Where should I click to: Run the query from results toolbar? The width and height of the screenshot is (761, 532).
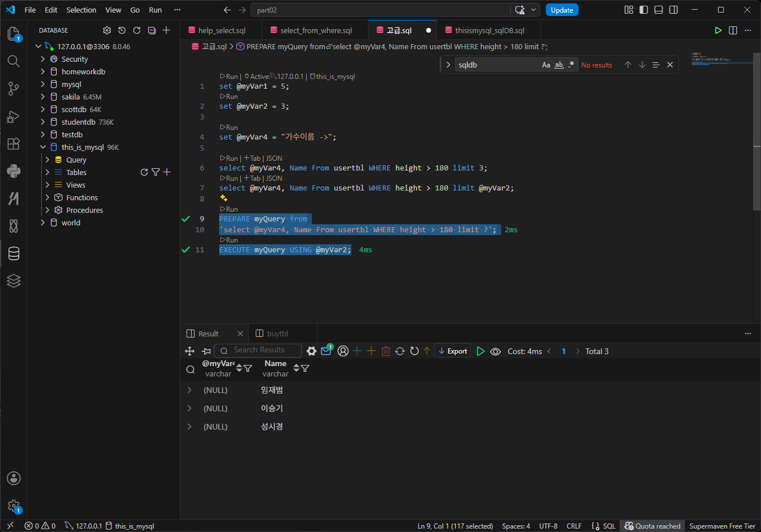[x=481, y=351]
